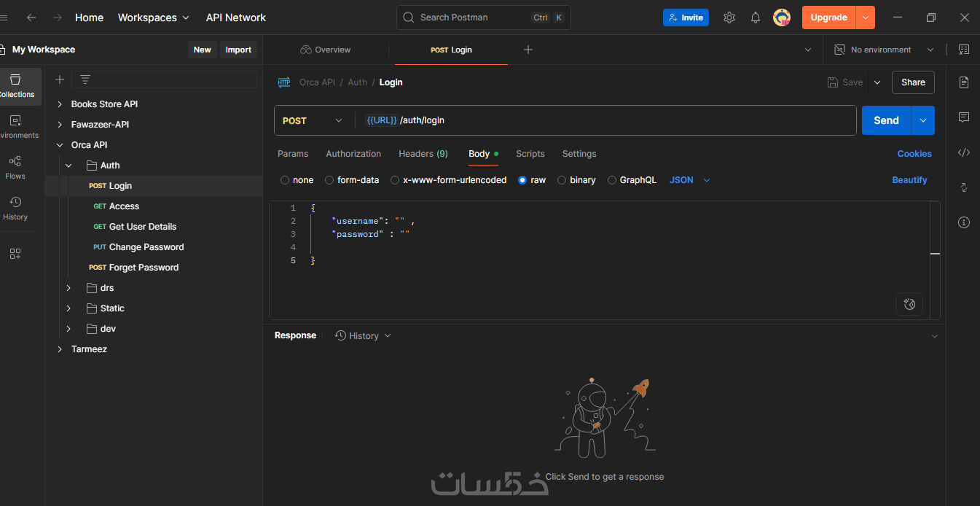The image size is (980, 506).
Task: Open the request info icon
Action: [964, 222]
